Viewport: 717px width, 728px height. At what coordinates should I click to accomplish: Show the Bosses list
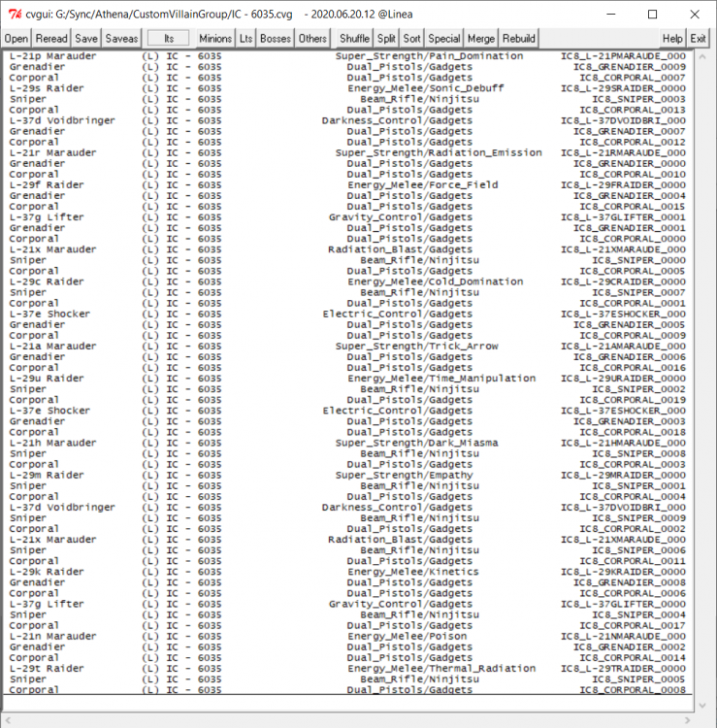(x=276, y=38)
